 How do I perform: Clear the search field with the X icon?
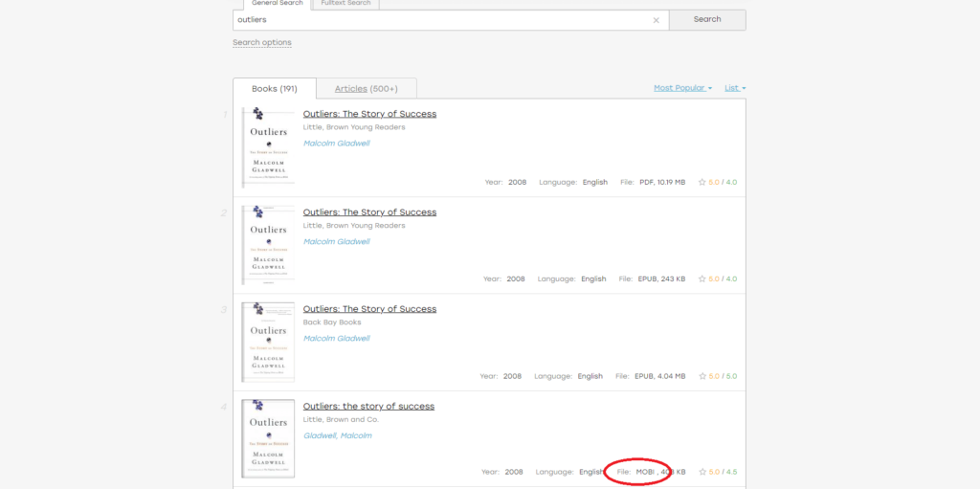point(656,20)
